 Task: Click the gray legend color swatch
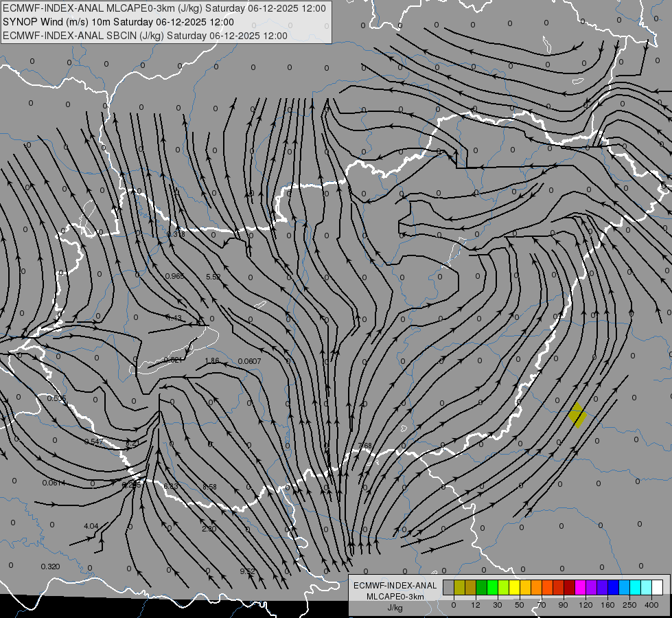click(x=448, y=587)
